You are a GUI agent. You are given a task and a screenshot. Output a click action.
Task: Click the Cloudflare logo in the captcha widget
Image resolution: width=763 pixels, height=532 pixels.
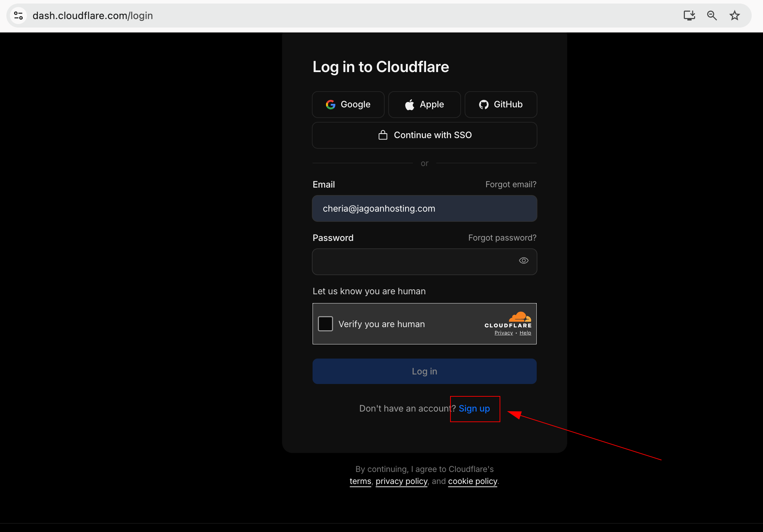(508, 320)
